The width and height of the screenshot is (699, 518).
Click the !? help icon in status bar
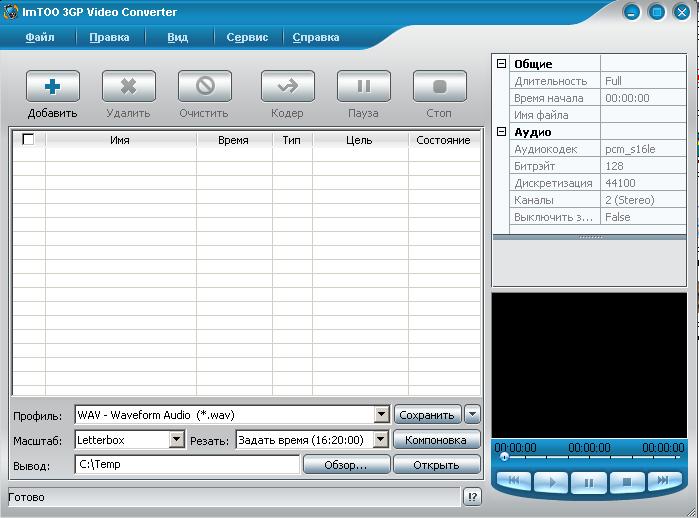pos(473,497)
